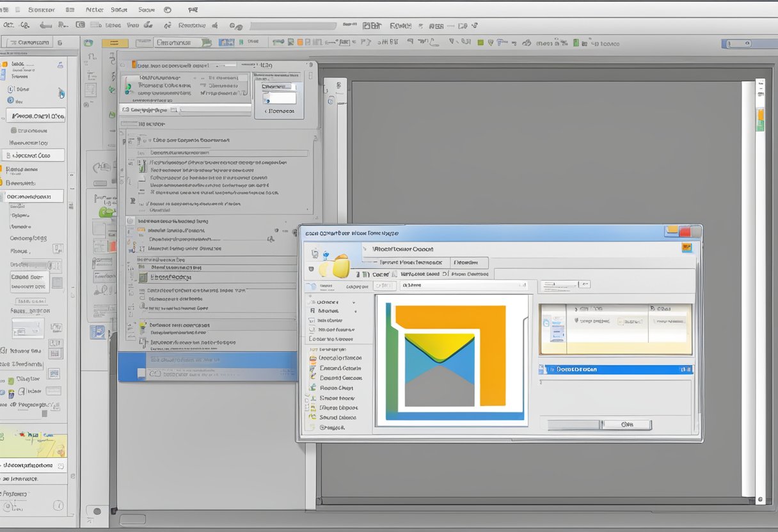Click the circular icon in the top menu bar

pos(168,10)
